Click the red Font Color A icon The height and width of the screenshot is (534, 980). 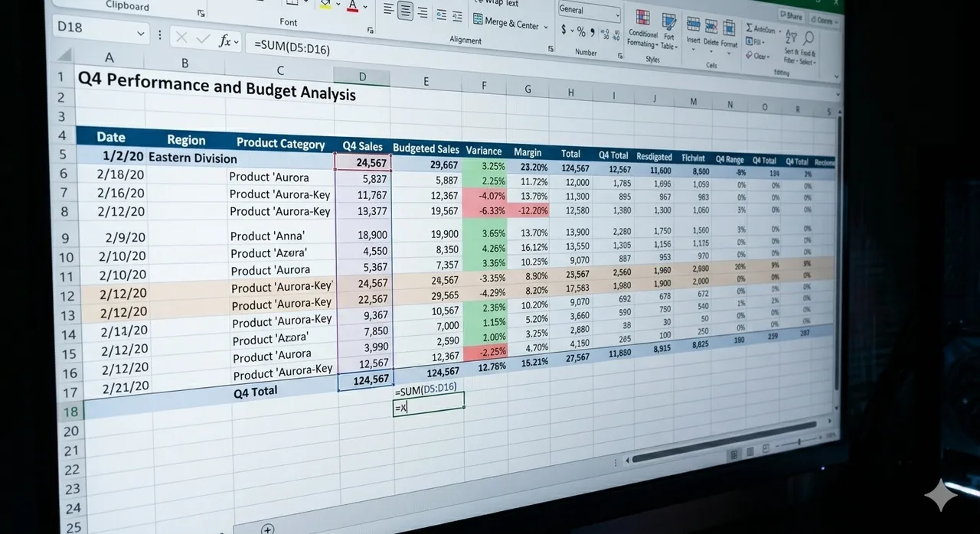click(x=352, y=6)
